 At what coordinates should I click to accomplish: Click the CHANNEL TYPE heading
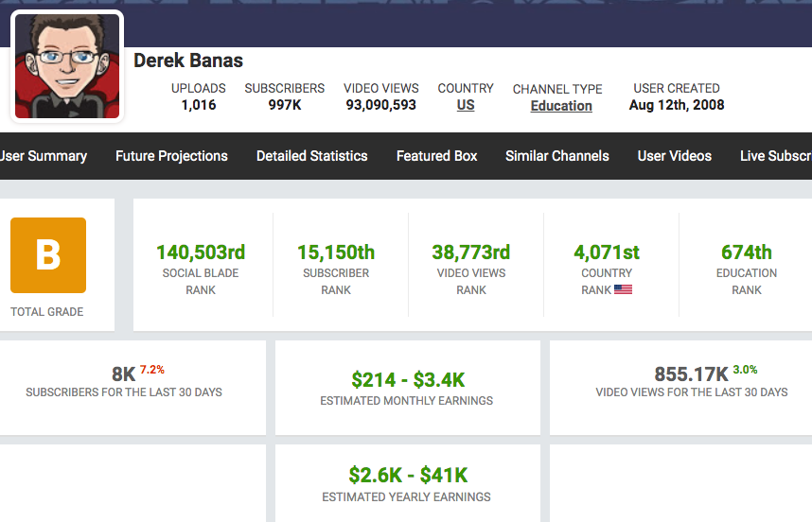click(557, 90)
